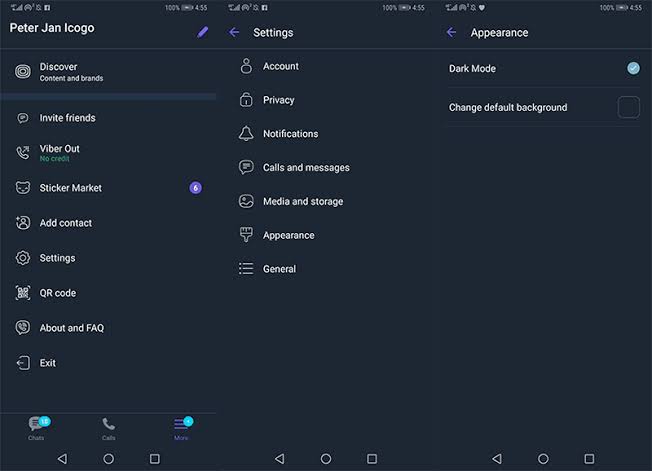This screenshot has height=471, width=652.
Task: Tap Android back button on More screen
Action: tap(62, 459)
